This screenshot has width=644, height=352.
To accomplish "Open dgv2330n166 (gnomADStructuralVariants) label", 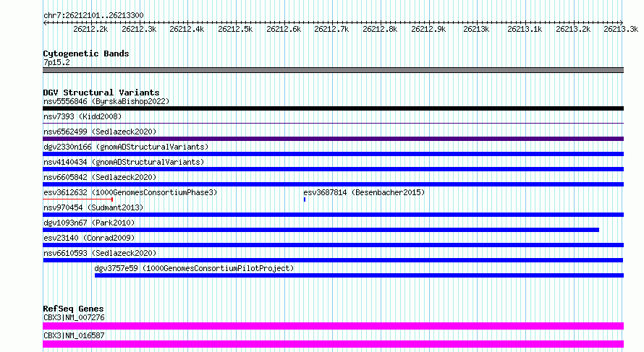I will point(126,147).
